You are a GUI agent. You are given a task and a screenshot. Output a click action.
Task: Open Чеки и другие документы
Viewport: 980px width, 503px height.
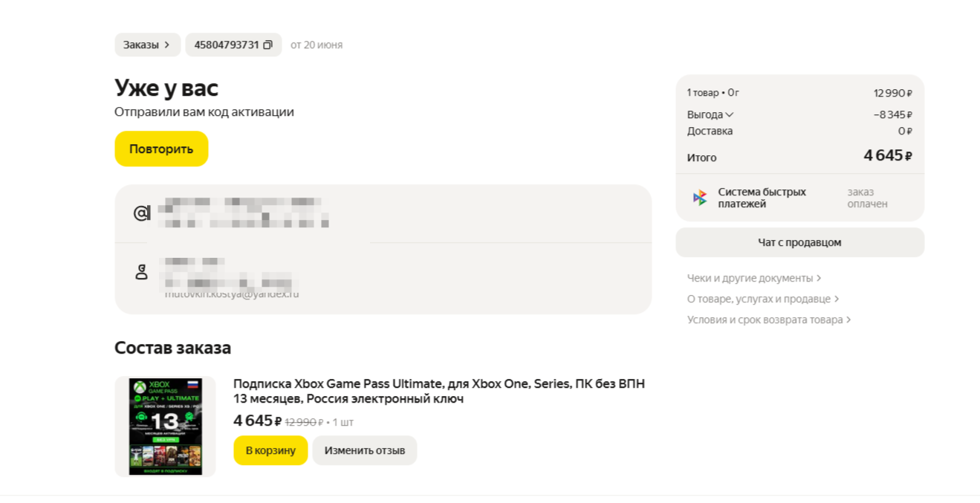click(x=754, y=278)
